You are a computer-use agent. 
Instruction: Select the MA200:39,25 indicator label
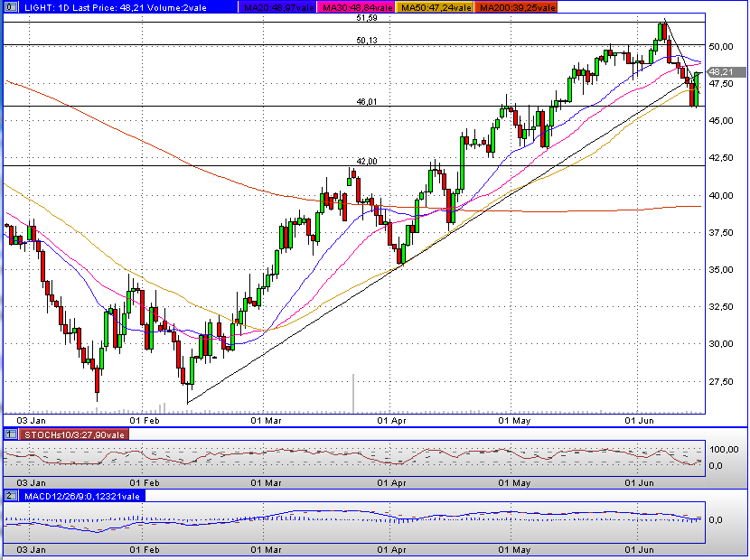coord(518,7)
